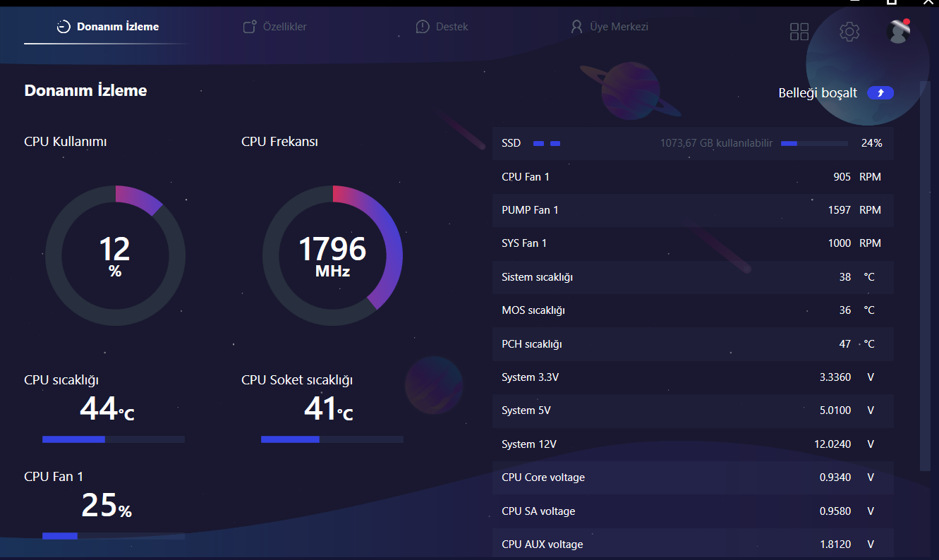Image resolution: width=939 pixels, height=560 pixels.
Task: Click the CPU Kullanımı 12% gauge
Action: tap(116, 255)
